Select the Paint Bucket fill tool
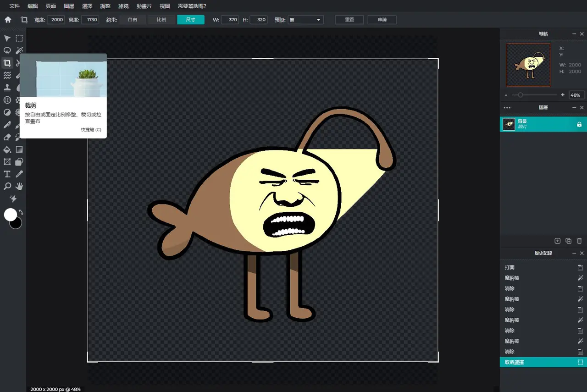Screen dimensions: 587x392 tap(7, 149)
